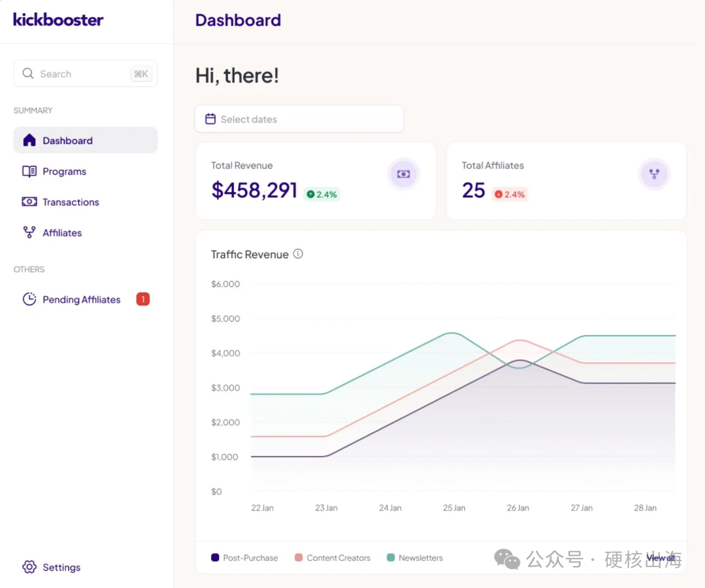Click the Newsletters green swatch

391,557
